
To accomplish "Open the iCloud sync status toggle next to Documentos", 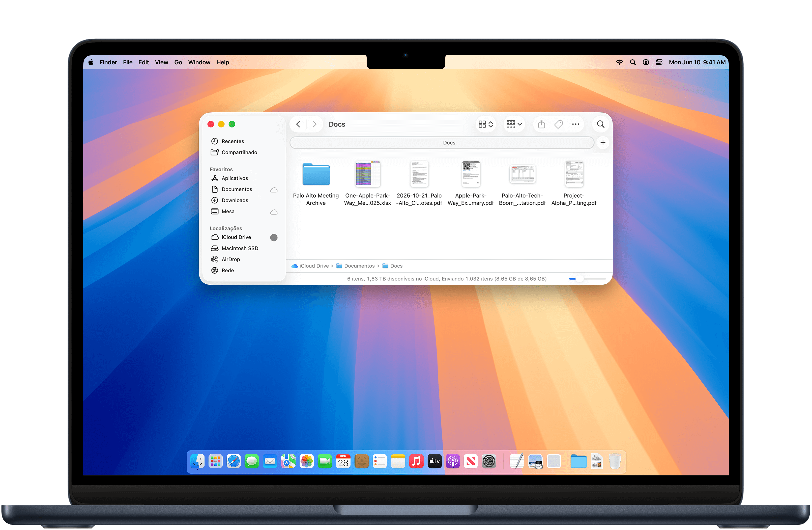I will coord(273,190).
